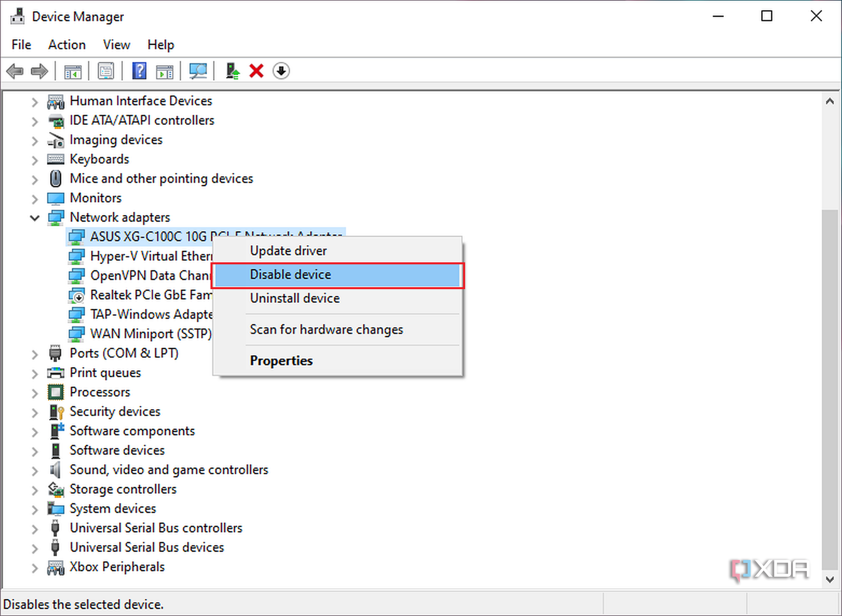Expand the System devices category

click(x=35, y=509)
